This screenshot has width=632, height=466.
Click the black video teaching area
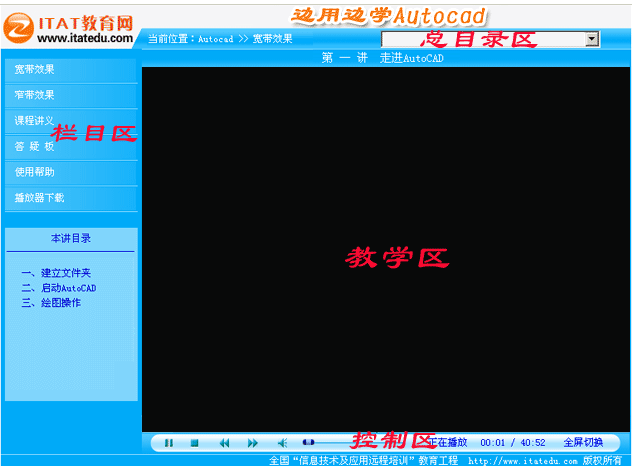[x=386, y=249]
